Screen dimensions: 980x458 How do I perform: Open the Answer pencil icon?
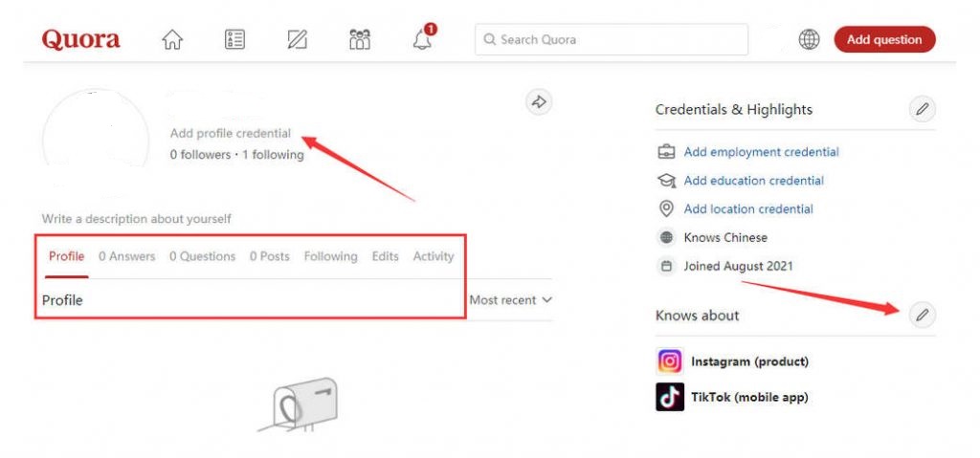coord(297,40)
